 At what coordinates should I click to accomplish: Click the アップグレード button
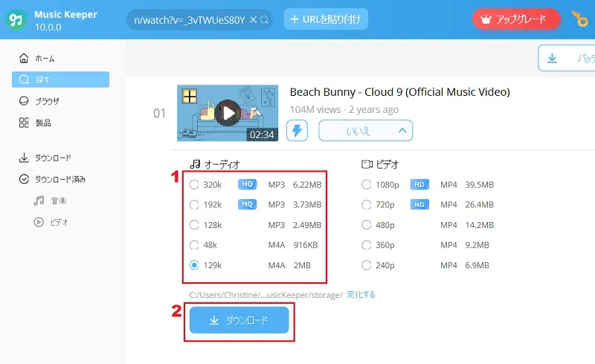[516, 19]
